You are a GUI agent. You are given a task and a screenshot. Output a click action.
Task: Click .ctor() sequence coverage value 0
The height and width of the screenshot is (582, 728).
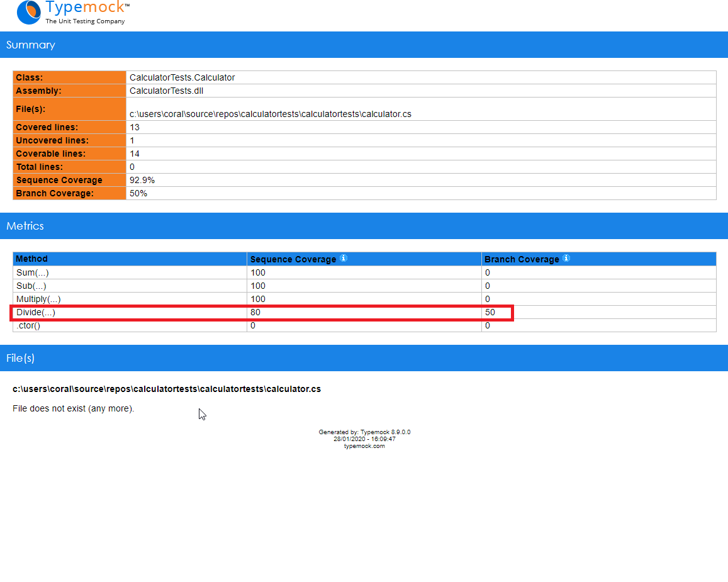point(252,326)
